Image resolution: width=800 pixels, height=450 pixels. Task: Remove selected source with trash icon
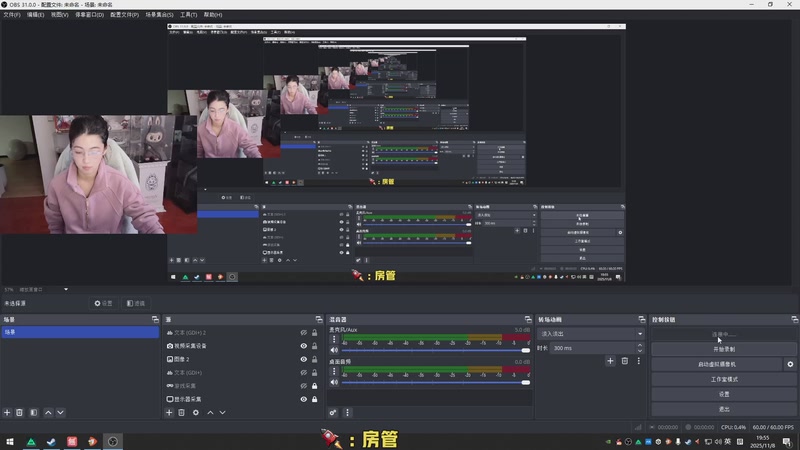click(x=182, y=412)
